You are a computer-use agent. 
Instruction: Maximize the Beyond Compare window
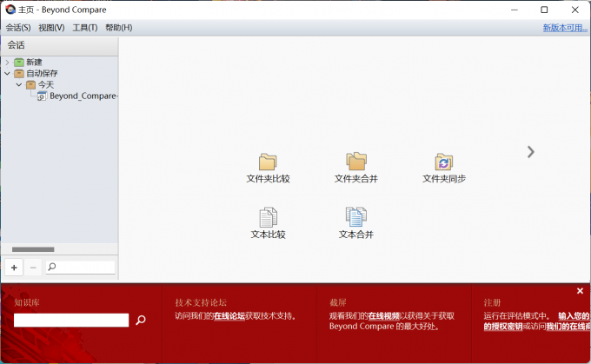(544, 10)
